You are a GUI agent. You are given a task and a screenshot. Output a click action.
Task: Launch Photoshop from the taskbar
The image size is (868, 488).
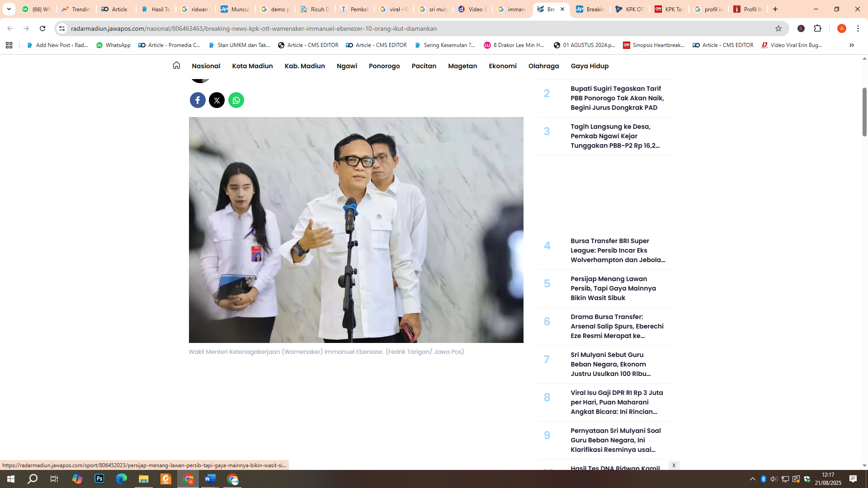coord(99,479)
